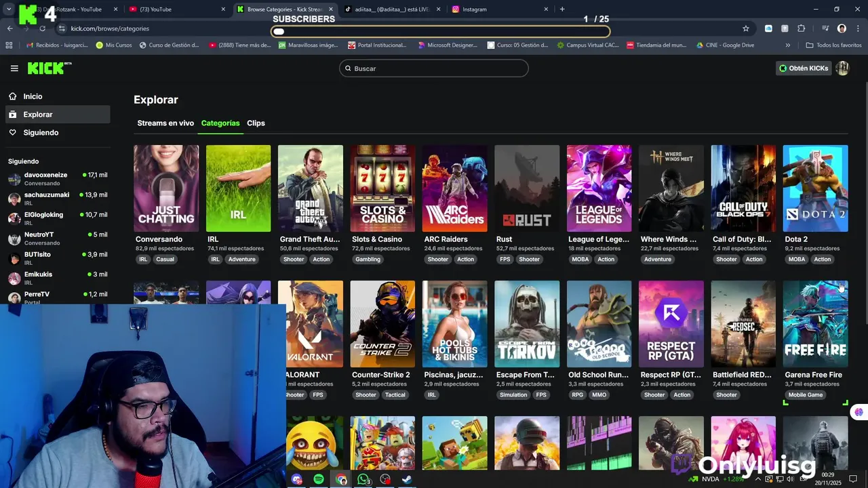This screenshot has height=488, width=868.
Task: Switch to the (73) YouTube tab
Action: click(x=176, y=9)
